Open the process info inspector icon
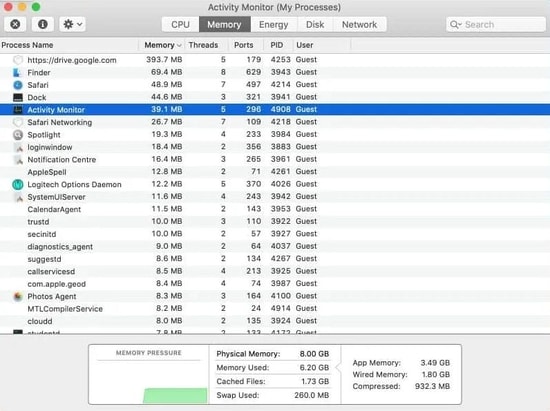 (43, 24)
